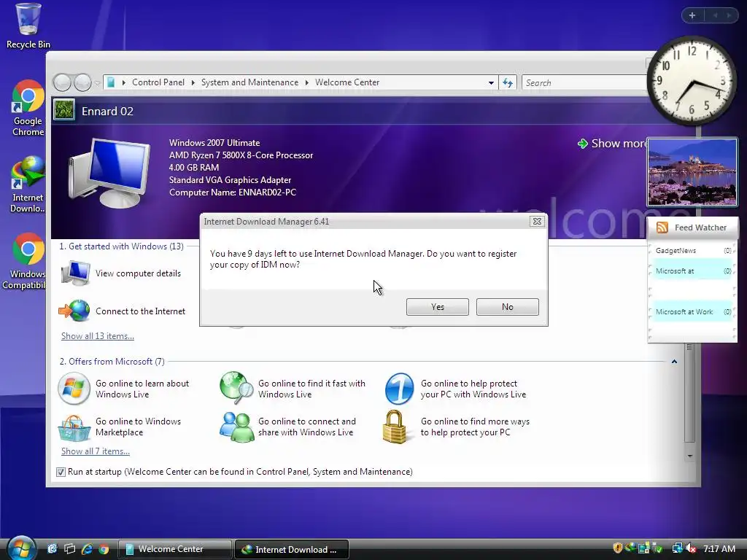
Task: Click the slideshow picture gadget
Action: click(692, 172)
